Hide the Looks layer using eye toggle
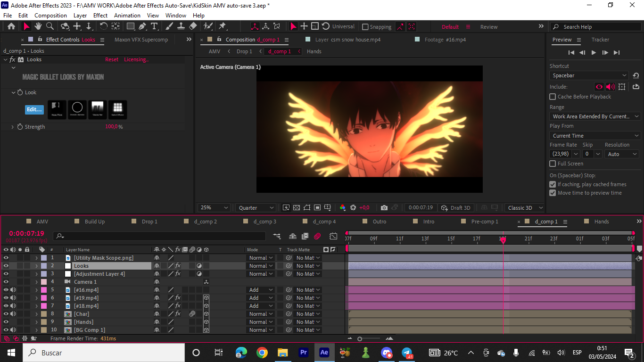Viewport: 644px width, 362px height. pos(6,266)
